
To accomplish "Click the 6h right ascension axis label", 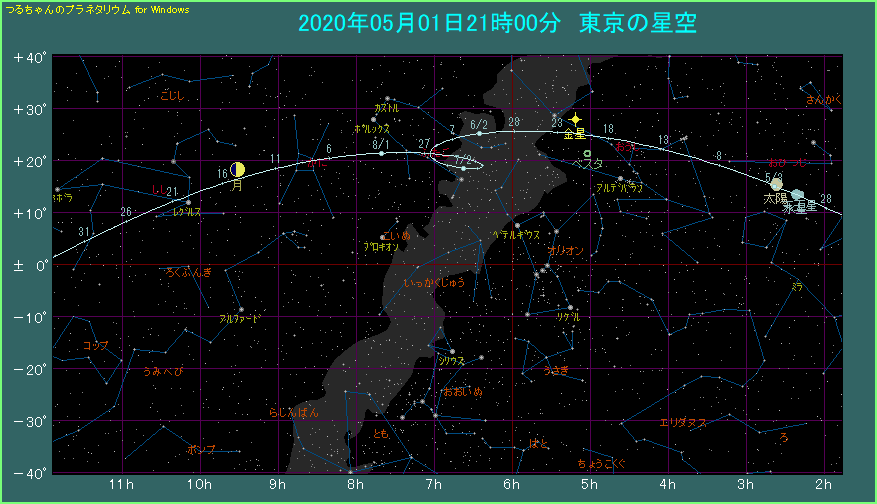I will click(512, 485).
